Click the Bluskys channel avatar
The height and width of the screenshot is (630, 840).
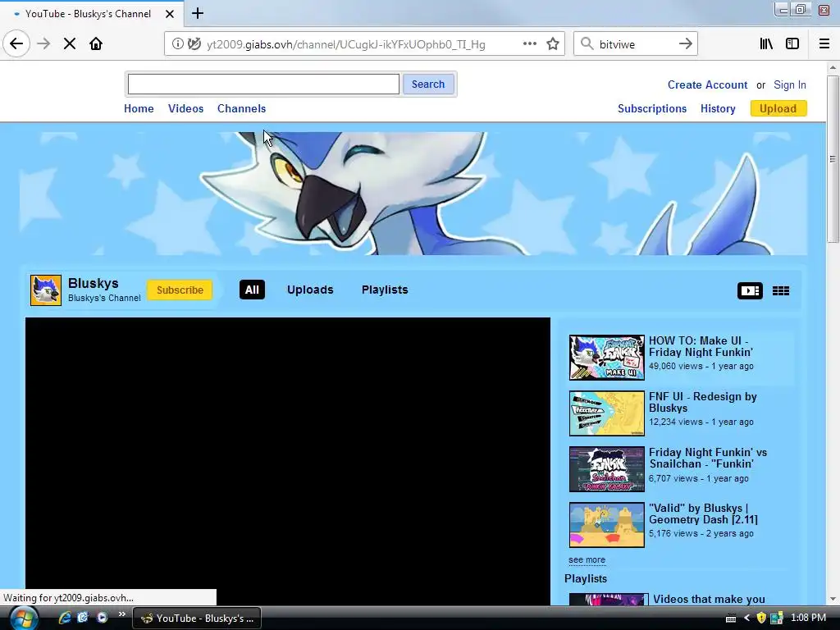46,290
